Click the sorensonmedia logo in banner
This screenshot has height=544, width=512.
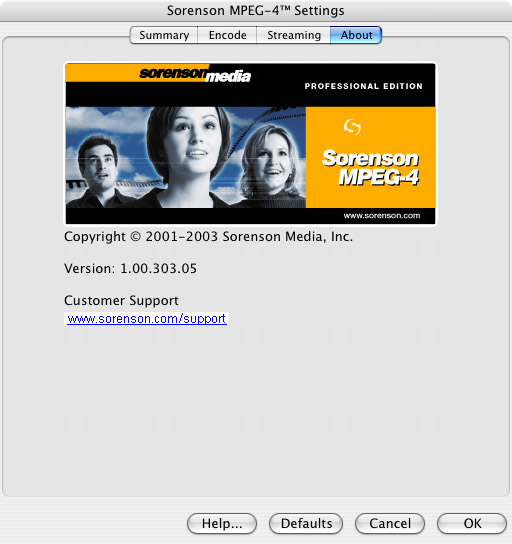click(x=195, y=75)
